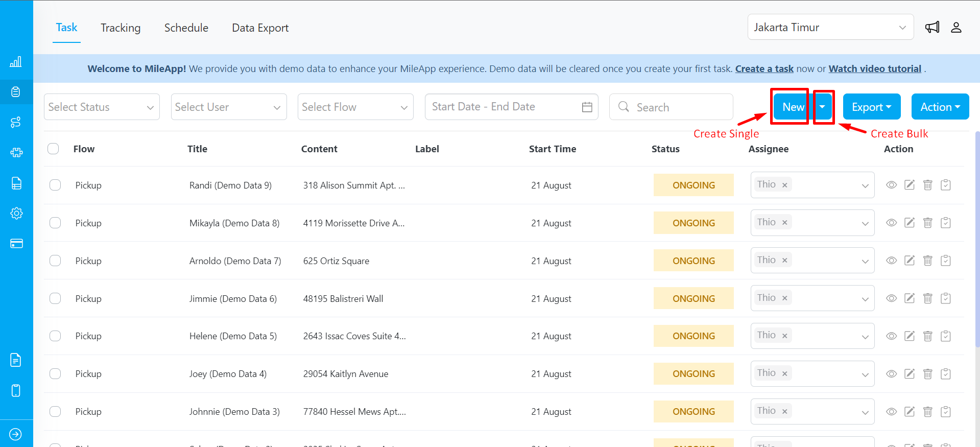Tick checkbox for Jimmie (Demo Data 6) row
This screenshot has width=980, height=447.
55,298
